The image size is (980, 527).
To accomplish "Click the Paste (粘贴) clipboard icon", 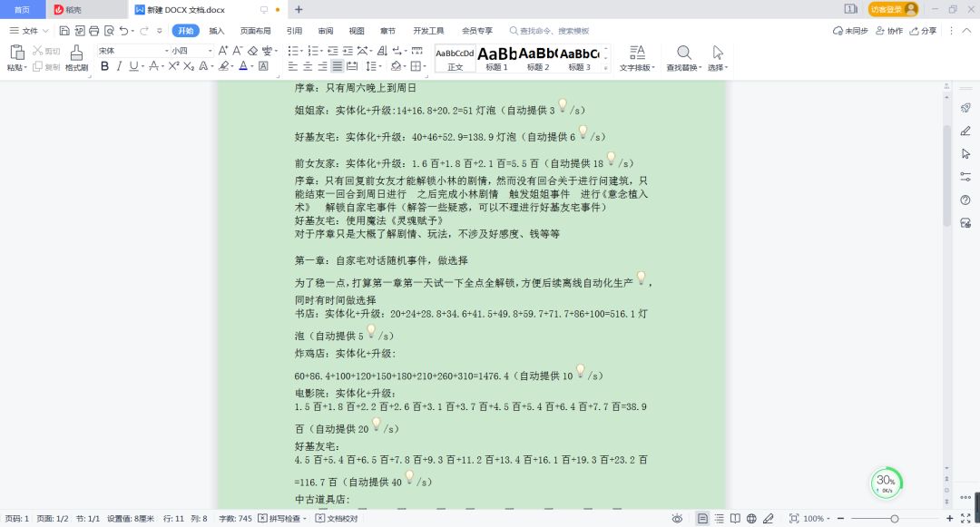I will (x=17, y=54).
